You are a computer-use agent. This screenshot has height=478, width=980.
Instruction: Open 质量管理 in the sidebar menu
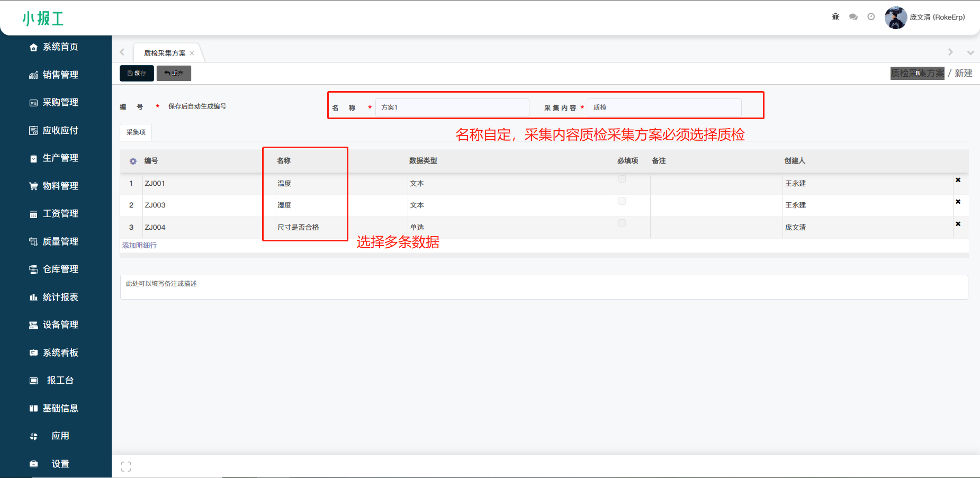point(60,241)
